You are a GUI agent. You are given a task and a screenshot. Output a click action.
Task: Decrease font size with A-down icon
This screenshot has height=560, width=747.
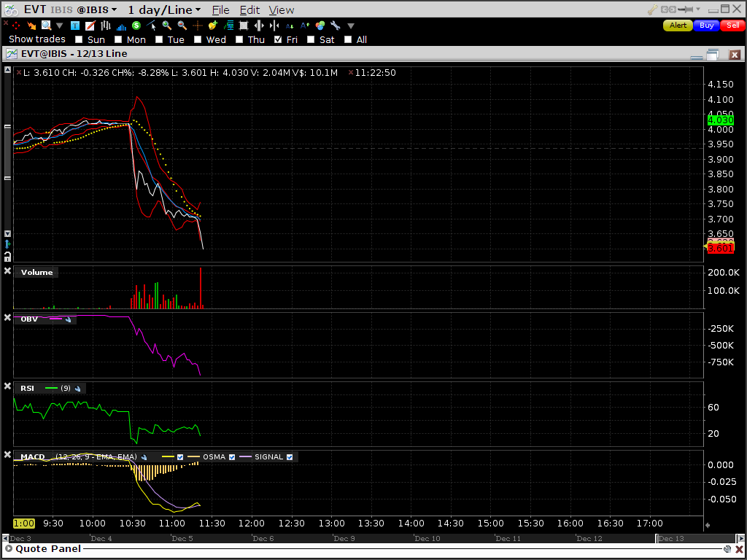pyautogui.click(x=290, y=26)
